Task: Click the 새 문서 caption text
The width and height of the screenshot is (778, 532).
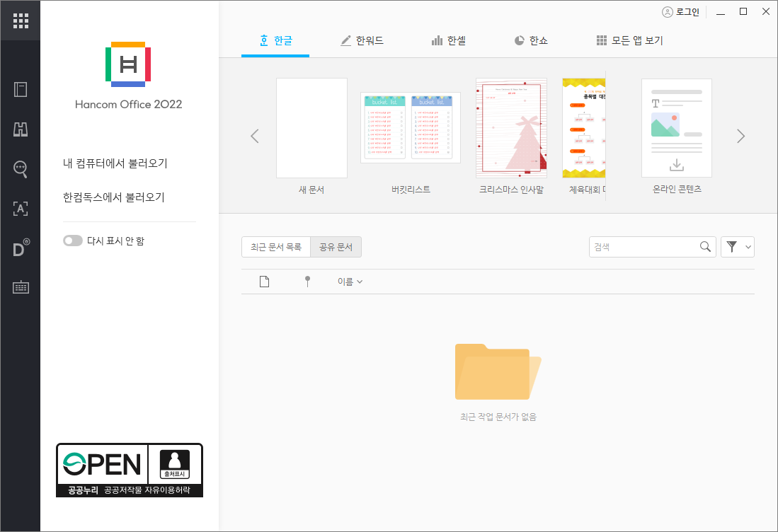Action: click(311, 190)
